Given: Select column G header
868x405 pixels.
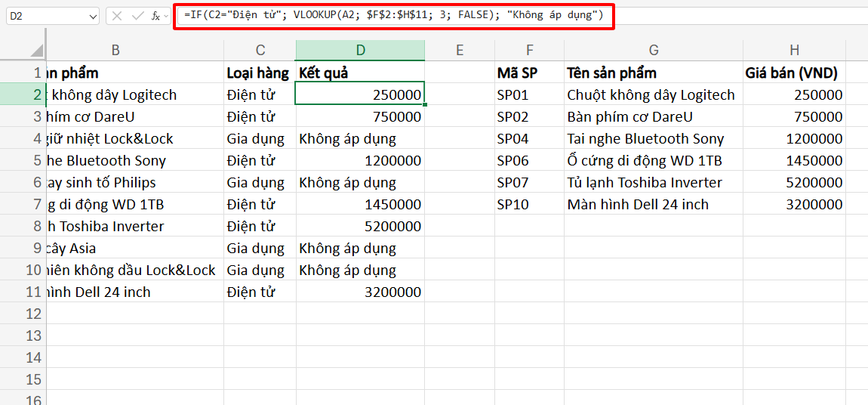Looking at the screenshot, I should 653,50.
